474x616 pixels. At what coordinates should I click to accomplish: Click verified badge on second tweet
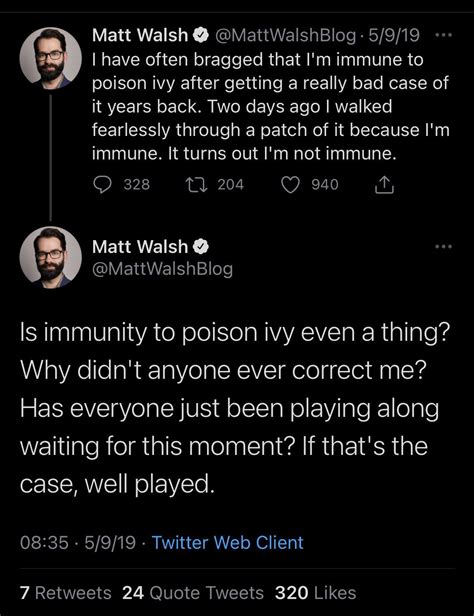point(201,247)
